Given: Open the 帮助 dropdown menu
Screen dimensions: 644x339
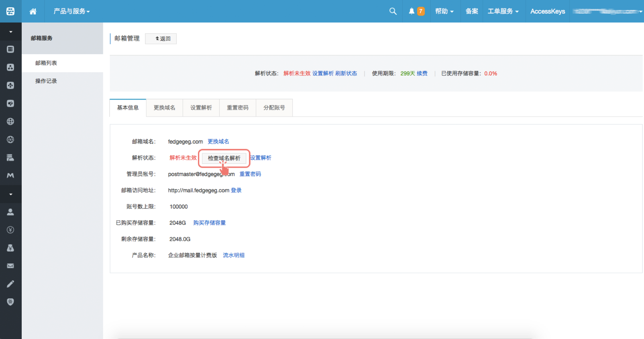Looking at the screenshot, I should tap(444, 11).
